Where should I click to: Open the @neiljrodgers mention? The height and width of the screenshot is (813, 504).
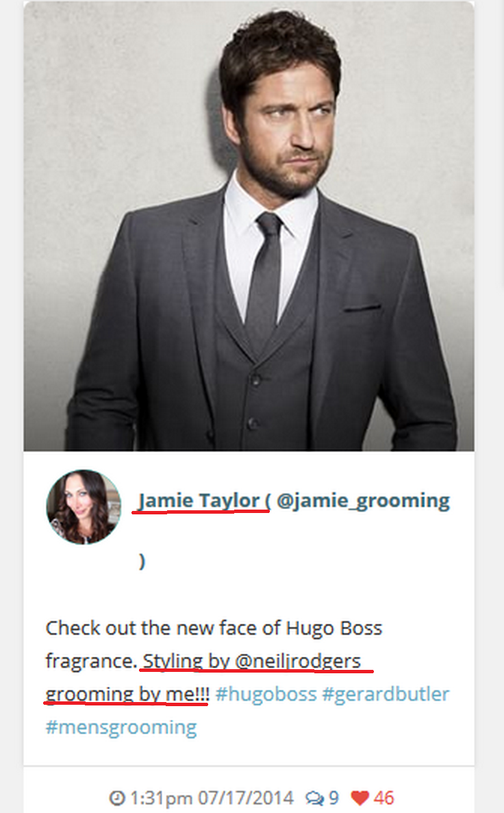298,661
